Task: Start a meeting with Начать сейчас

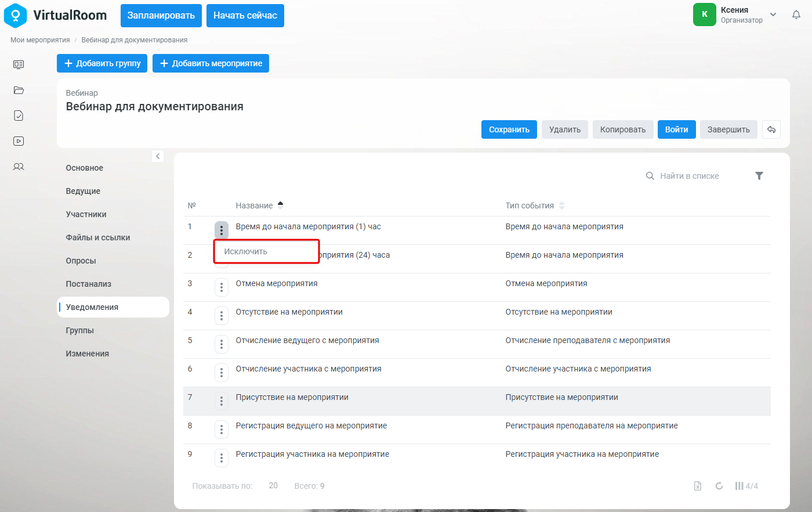Action: point(245,16)
